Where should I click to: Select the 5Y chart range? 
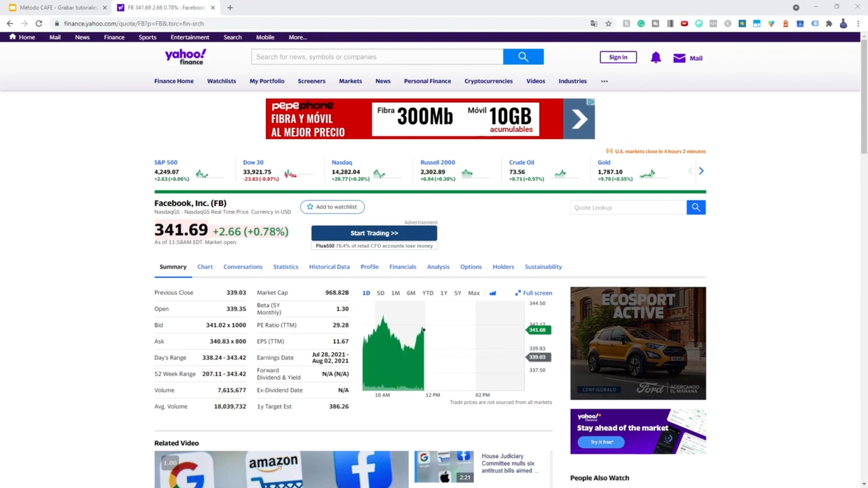coord(458,293)
